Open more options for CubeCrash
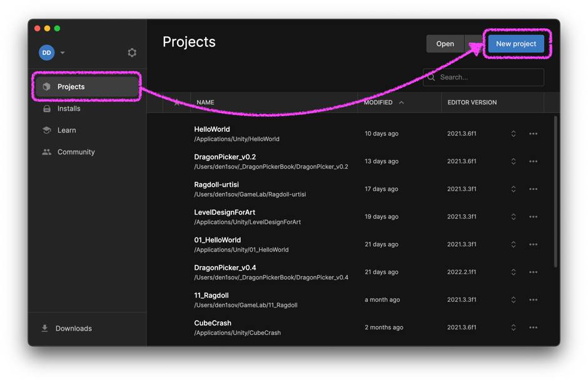 coord(533,327)
